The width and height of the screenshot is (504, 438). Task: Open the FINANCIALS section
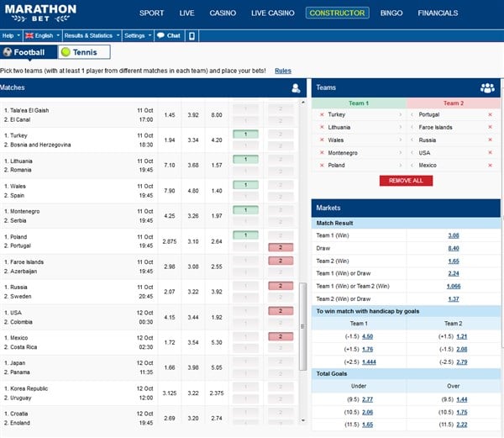click(438, 13)
